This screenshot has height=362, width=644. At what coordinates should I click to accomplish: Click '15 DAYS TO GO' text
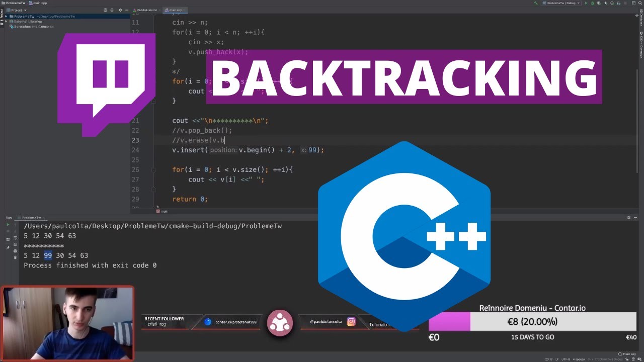coord(532,337)
